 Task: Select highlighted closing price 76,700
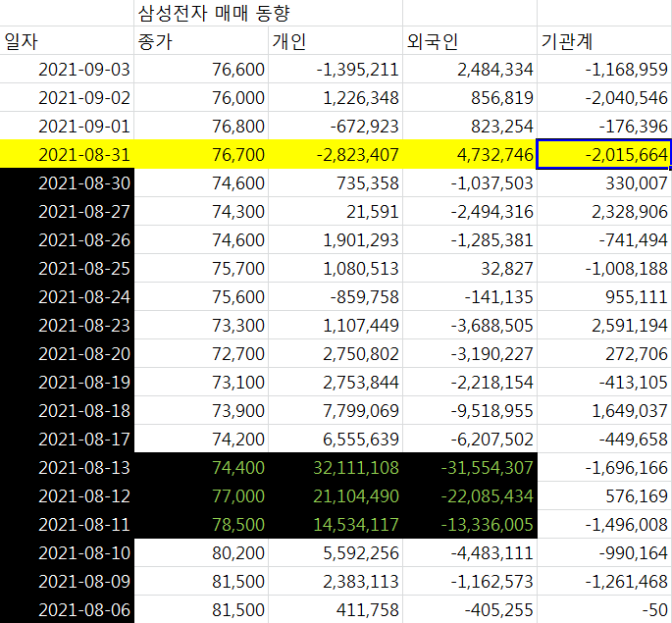[201, 154]
